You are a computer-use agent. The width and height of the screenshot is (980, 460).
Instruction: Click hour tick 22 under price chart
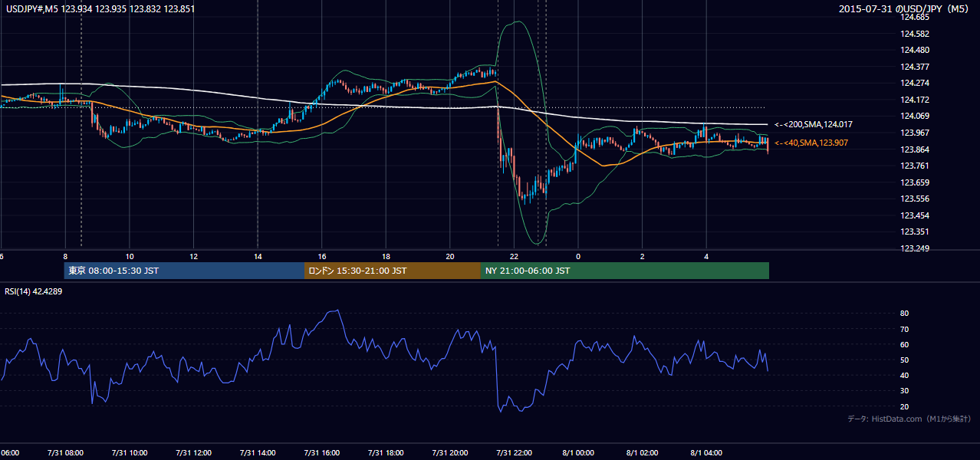point(514,256)
